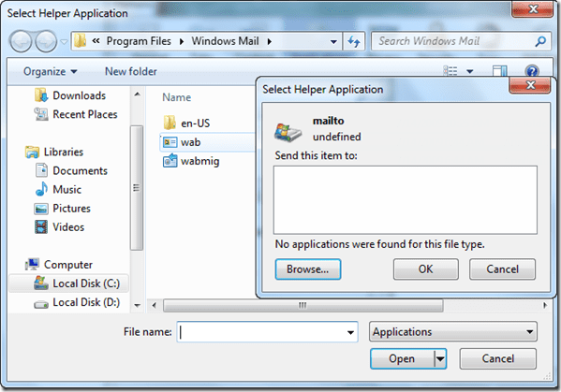Select the wab application file
The height and width of the screenshot is (392, 561).
coord(208,142)
